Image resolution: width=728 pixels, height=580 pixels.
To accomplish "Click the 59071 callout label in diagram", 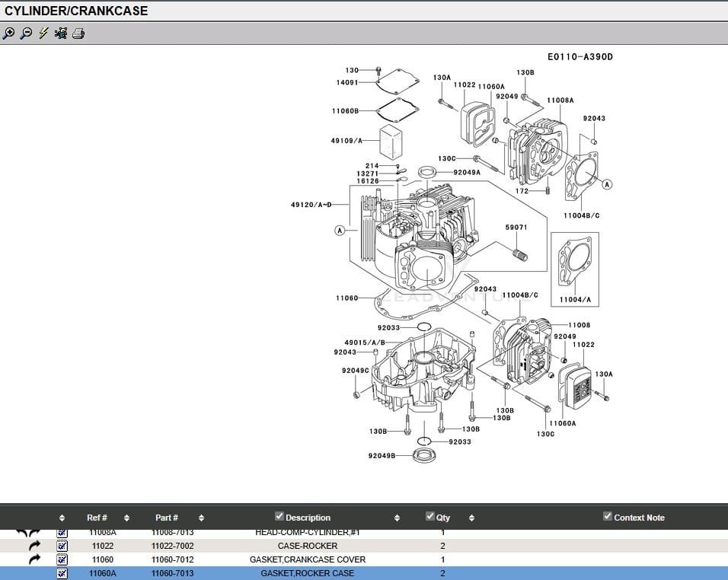I will tap(516, 228).
